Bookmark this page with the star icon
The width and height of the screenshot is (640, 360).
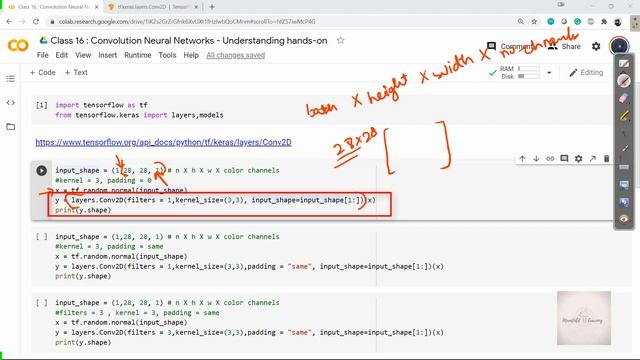click(x=534, y=22)
